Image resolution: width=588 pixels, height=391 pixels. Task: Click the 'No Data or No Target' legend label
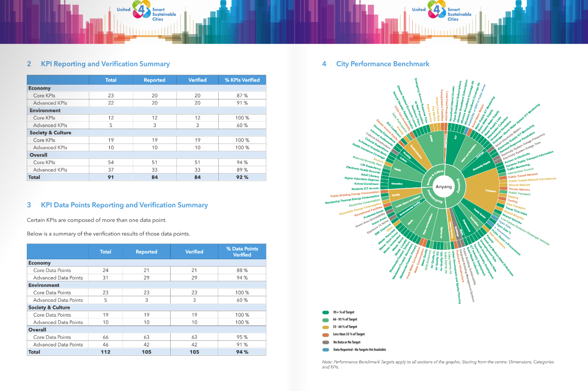tap(347, 342)
